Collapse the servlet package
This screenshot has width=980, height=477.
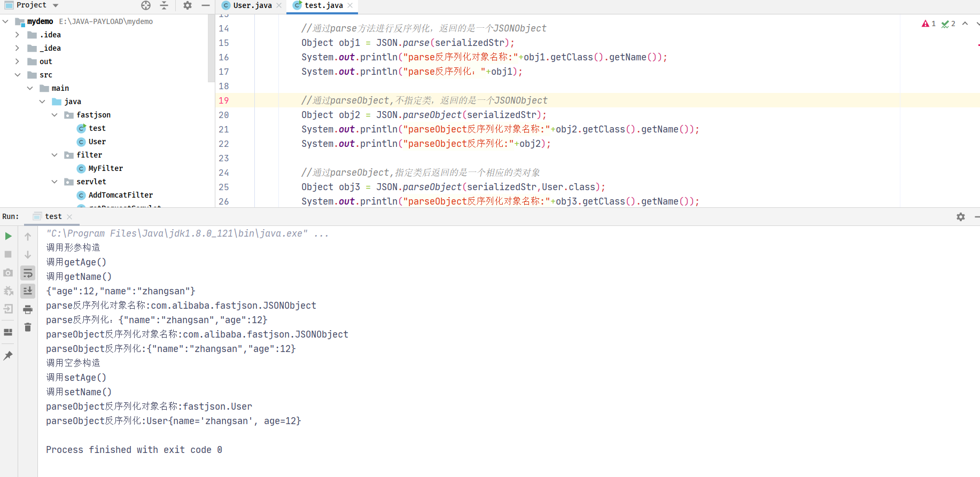click(55, 182)
